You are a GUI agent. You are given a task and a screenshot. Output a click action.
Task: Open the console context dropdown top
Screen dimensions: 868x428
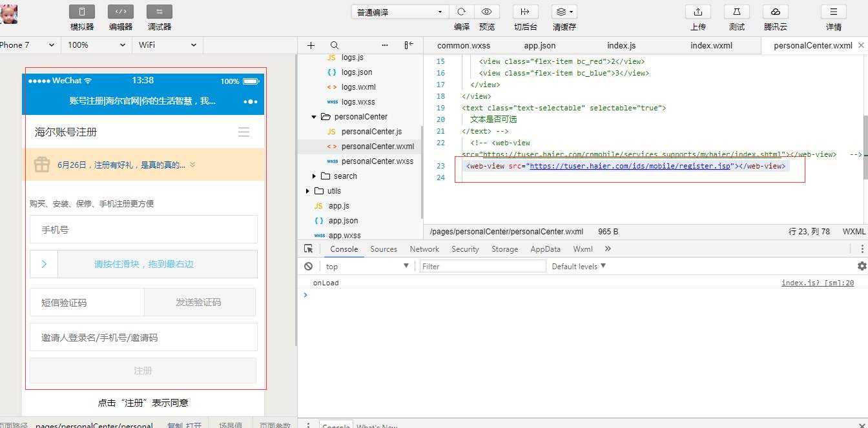[367, 266]
